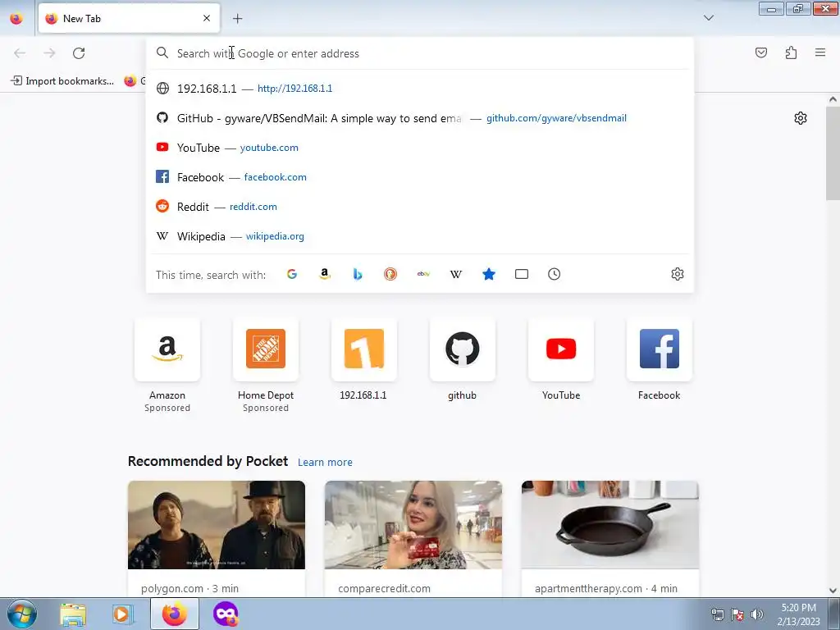Screen dimensions: 840x630
Task: Search this time with Google
Action: click(292, 274)
